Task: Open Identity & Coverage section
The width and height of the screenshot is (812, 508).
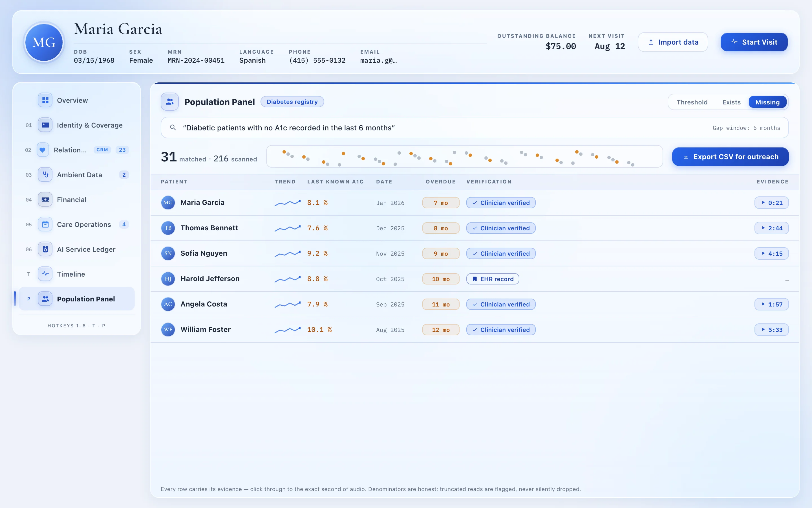Action: [x=77, y=125]
